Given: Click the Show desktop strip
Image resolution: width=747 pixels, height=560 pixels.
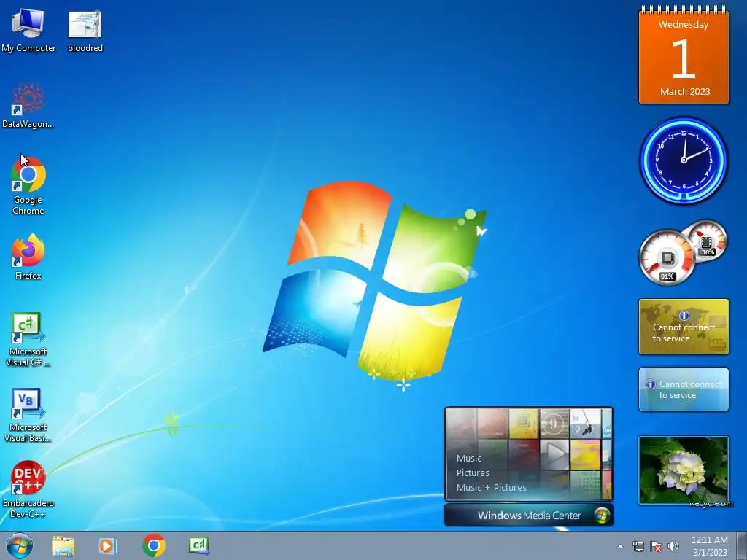Looking at the screenshot, I should point(741,545).
